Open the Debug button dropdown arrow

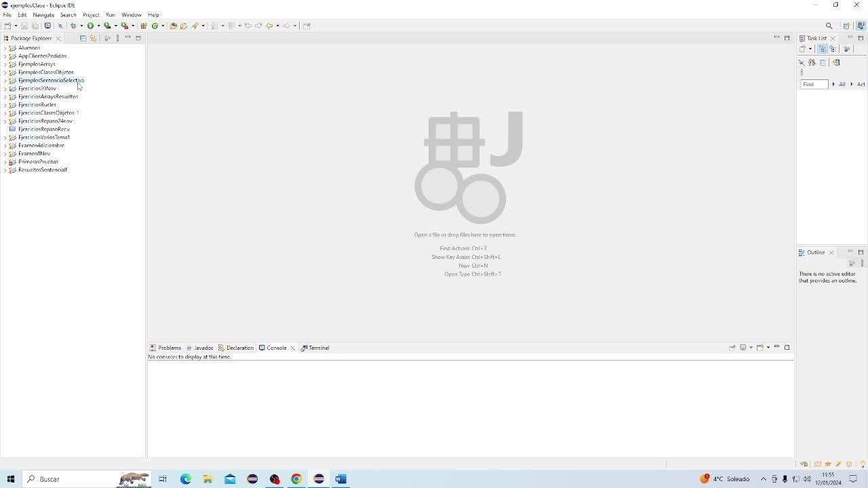tap(81, 26)
